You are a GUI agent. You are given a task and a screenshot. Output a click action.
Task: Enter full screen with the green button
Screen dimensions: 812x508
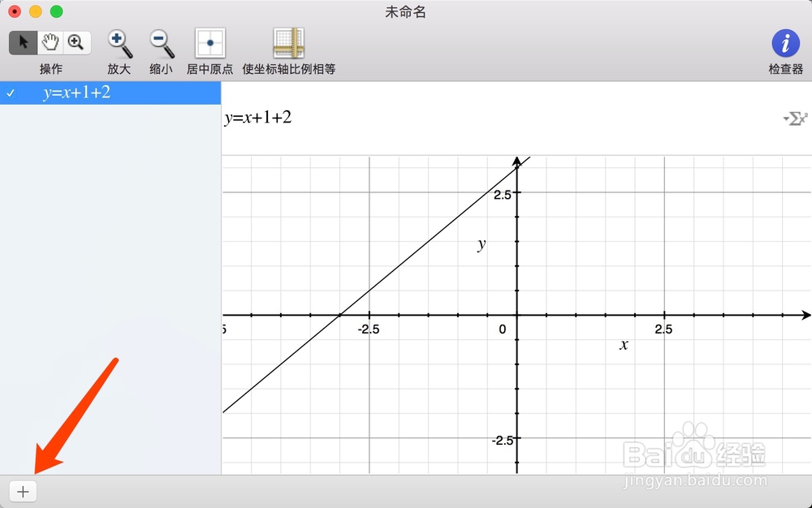(55, 12)
